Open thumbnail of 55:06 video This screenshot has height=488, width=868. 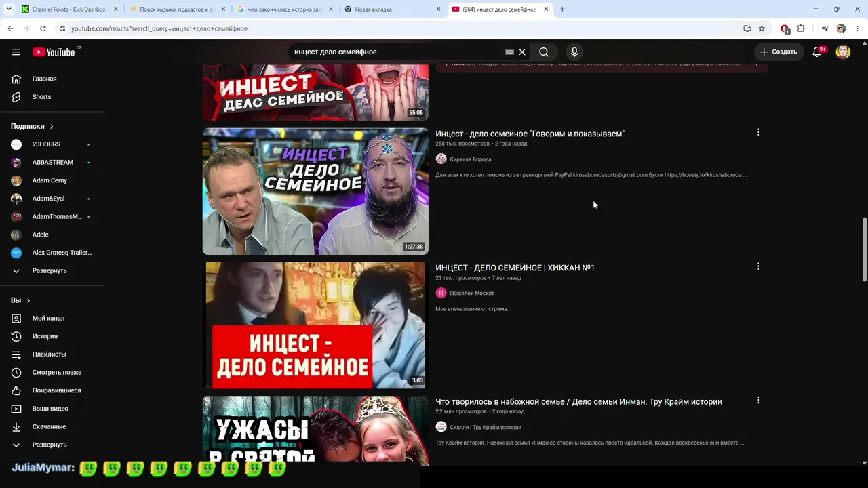pos(315,93)
